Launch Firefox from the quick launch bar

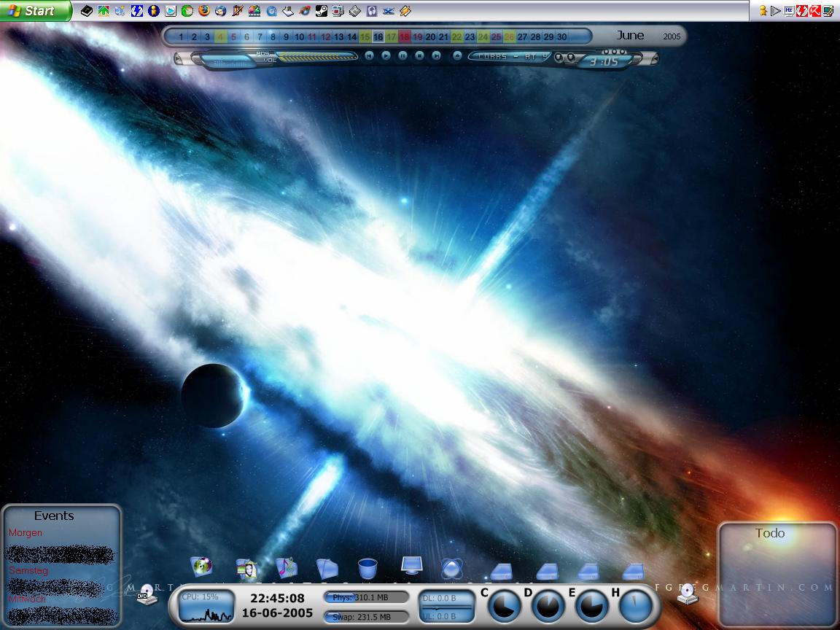click(203, 11)
